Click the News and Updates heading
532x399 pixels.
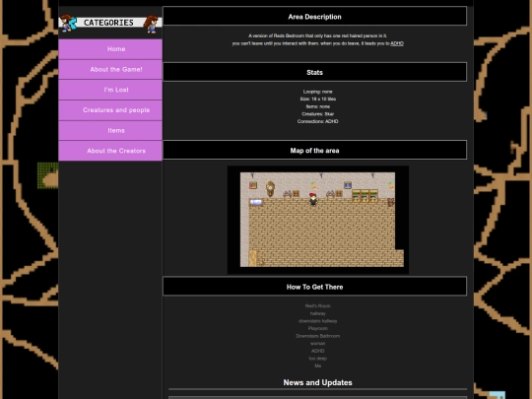pos(318,382)
